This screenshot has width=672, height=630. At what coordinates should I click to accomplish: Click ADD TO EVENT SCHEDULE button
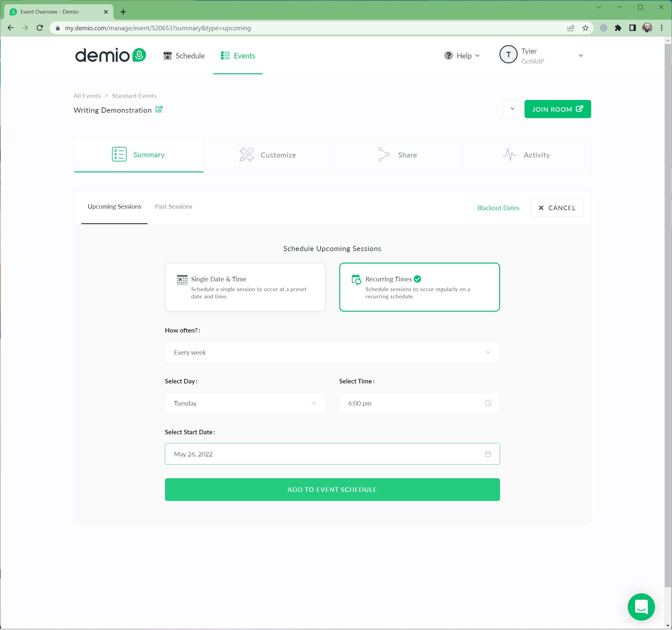[332, 489]
